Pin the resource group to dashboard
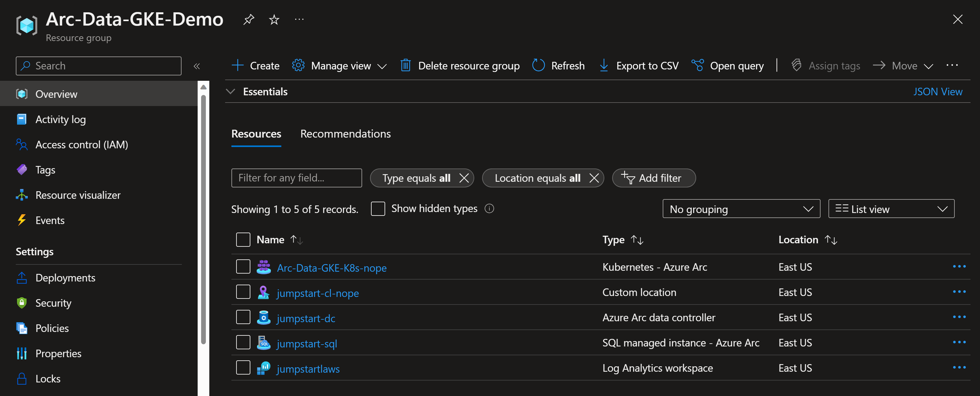This screenshot has height=396, width=980. pyautogui.click(x=248, y=19)
